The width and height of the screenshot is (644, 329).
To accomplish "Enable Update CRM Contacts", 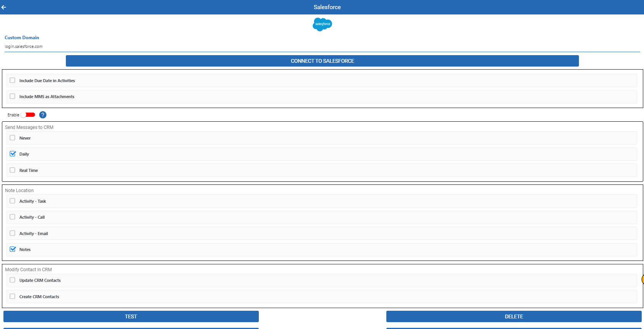I will (x=13, y=280).
